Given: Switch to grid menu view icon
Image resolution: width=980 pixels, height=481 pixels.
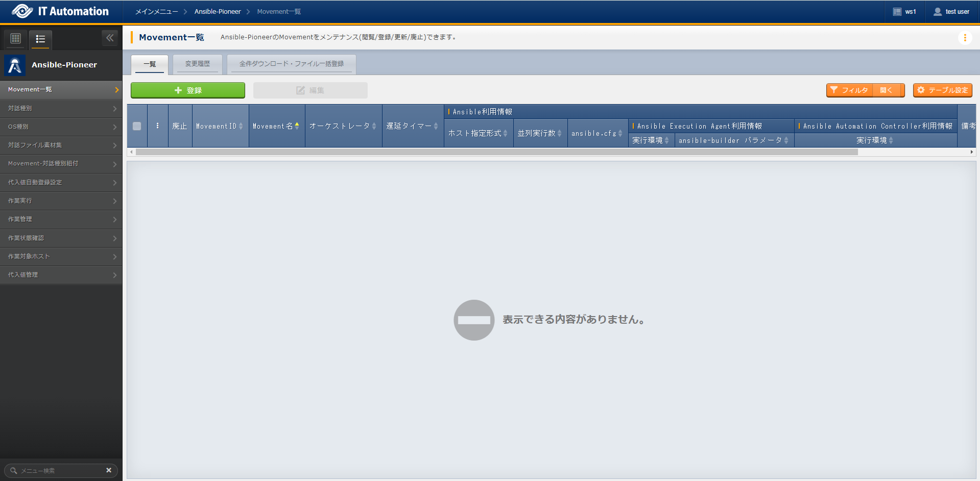Looking at the screenshot, I should click(16, 38).
